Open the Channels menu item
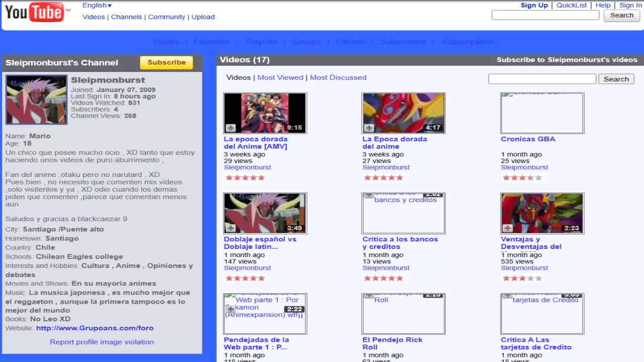Screen dimensions: 644x362 [126, 17]
